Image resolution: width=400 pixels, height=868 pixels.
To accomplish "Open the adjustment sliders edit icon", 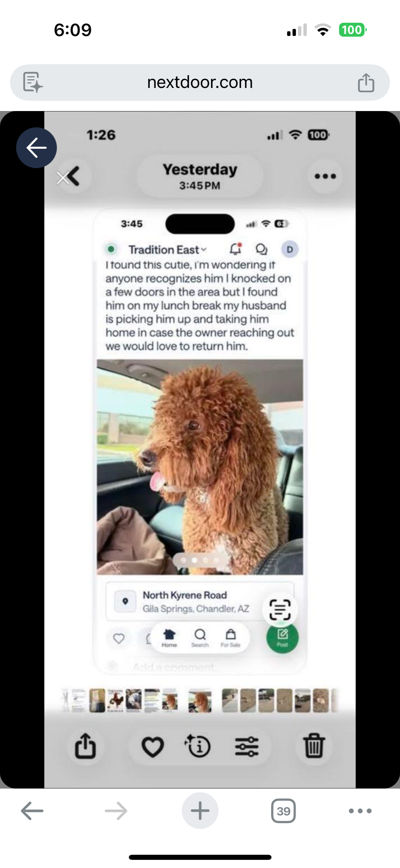I will click(247, 746).
